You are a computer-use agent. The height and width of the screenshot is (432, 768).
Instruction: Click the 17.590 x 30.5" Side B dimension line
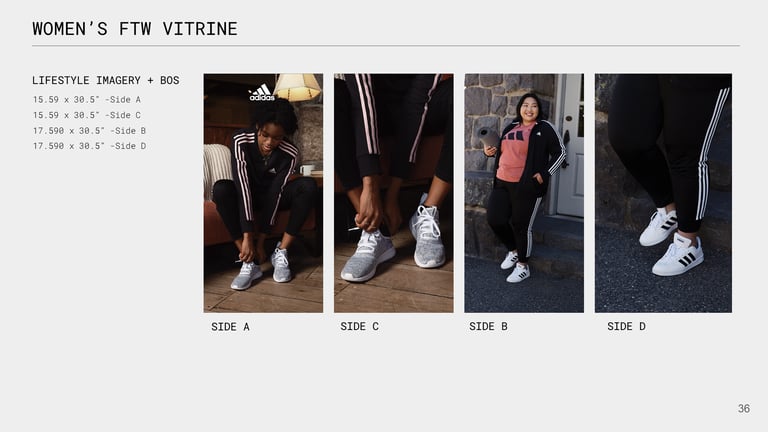(x=89, y=131)
